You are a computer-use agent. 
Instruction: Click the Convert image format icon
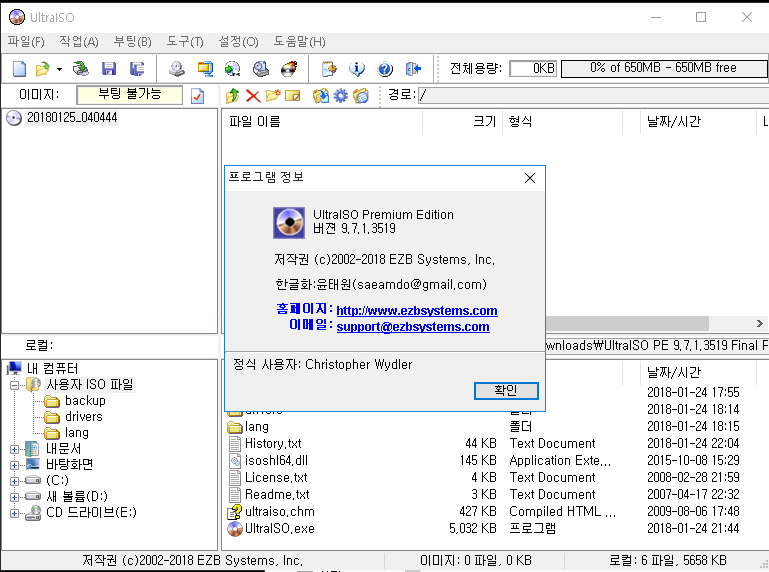click(x=205, y=69)
